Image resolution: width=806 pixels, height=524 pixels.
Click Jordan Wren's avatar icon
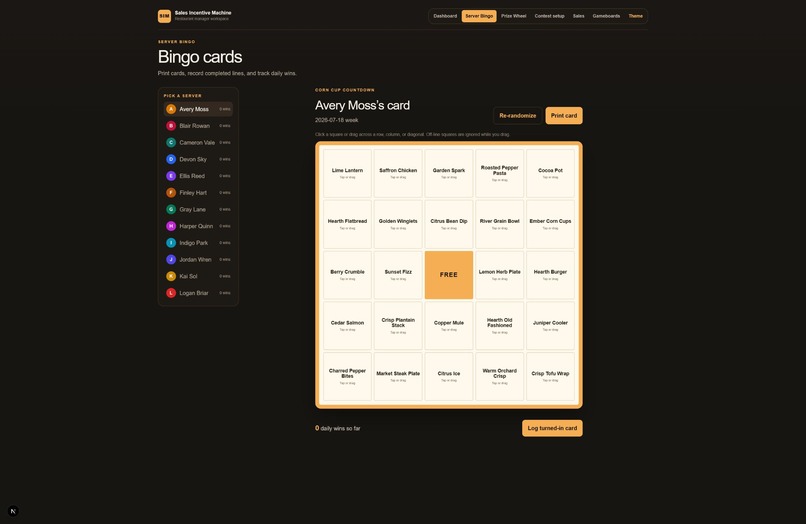click(171, 259)
